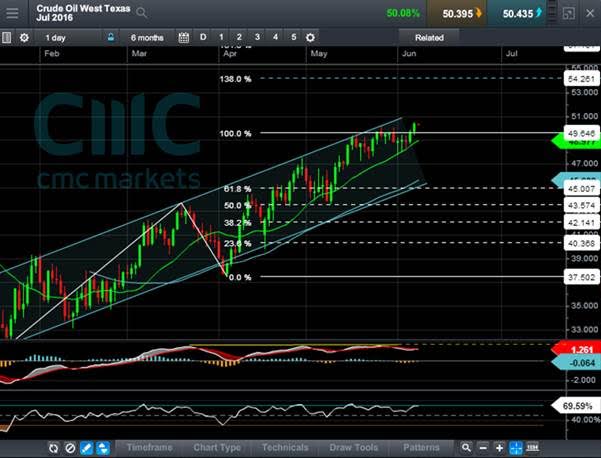
Task: Zoom in with the plus button
Action: pyautogui.click(x=499, y=448)
